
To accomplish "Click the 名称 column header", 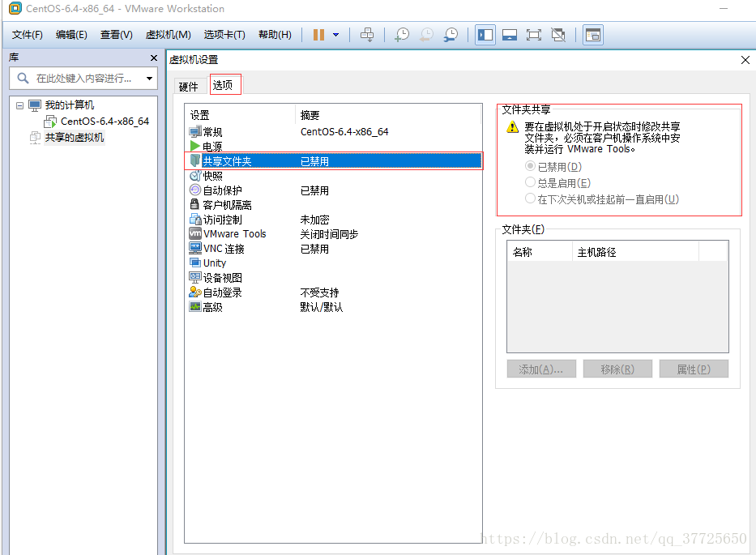I will (x=540, y=252).
